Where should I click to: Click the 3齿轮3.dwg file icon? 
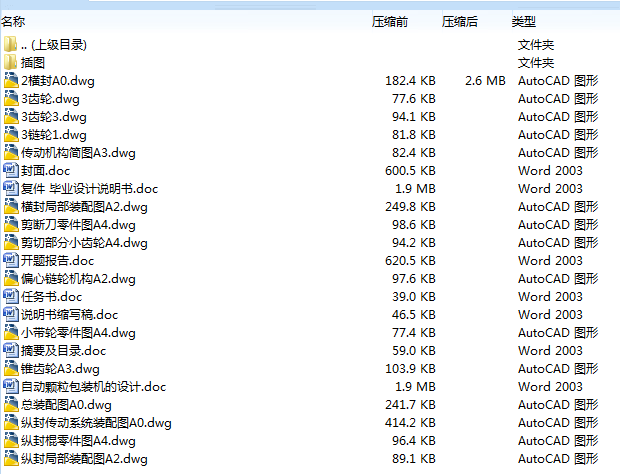[x=11, y=116]
